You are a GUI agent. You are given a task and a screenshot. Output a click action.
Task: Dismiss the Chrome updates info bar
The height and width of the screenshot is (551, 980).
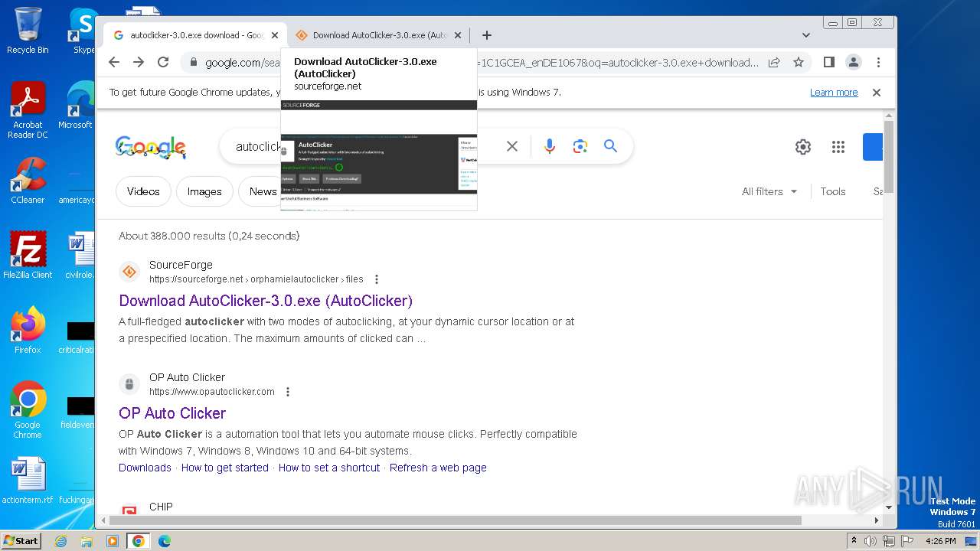[877, 93]
